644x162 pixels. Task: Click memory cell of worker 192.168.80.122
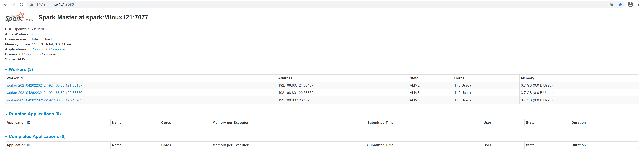(579, 93)
